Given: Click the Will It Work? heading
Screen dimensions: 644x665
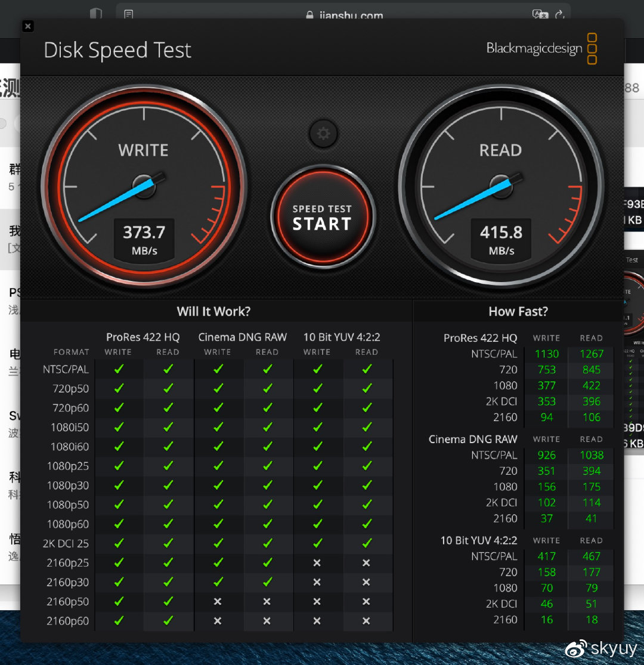Looking at the screenshot, I should click(x=213, y=311).
